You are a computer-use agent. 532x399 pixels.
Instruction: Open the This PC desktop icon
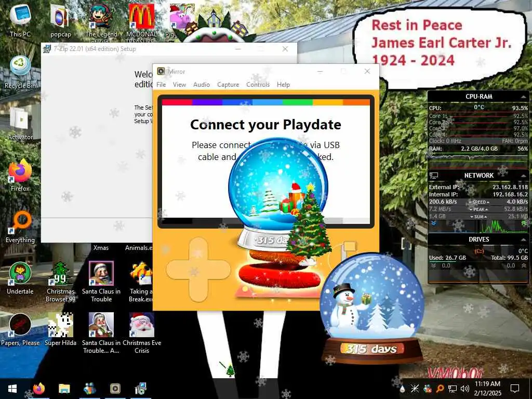click(20, 20)
